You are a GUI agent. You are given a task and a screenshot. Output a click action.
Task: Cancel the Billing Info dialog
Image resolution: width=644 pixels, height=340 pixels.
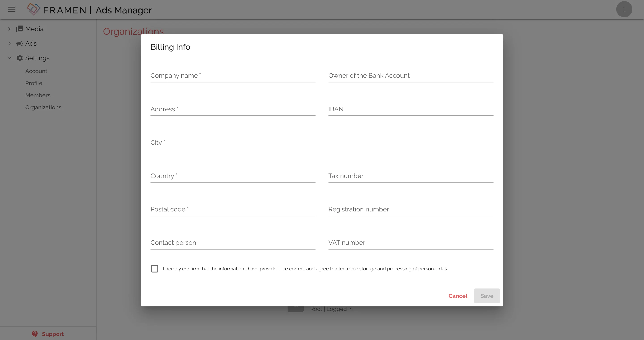(458, 296)
